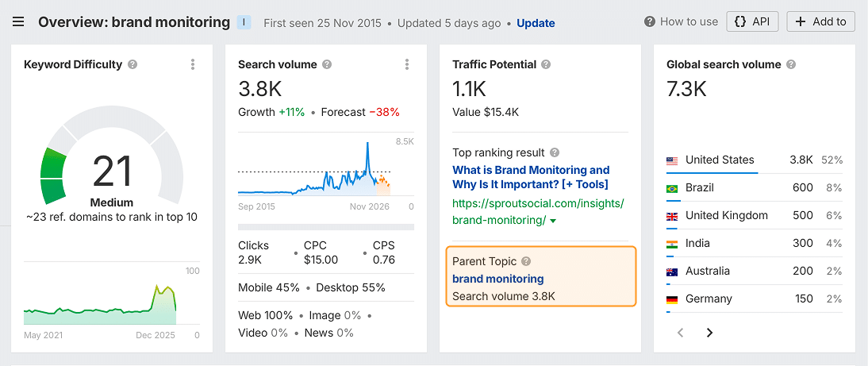Open Search volume card options menu

pyautogui.click(x=407, y=64)
